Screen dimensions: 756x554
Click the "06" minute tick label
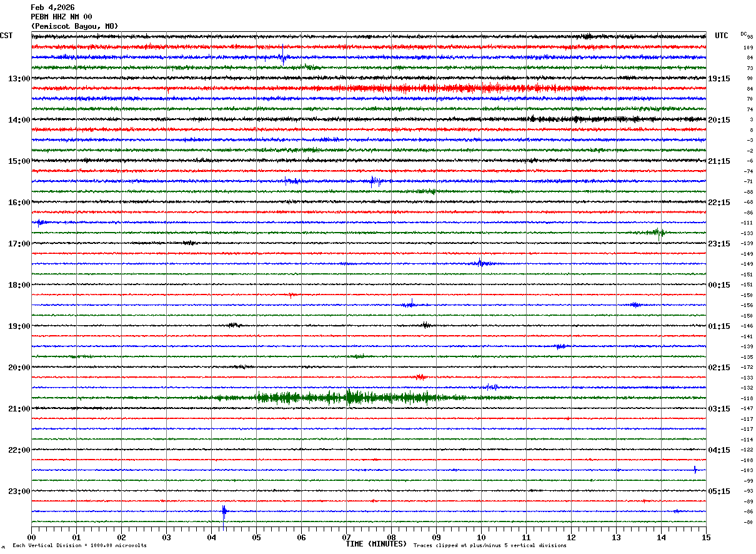301,538
